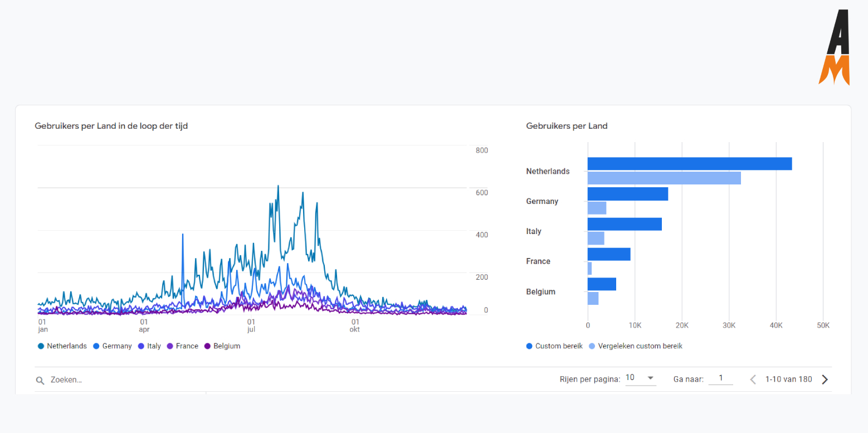Click the Netherlands light blue comparison bar
The width and height of the screenshot is (868, 433).
click(x=664, y=178)
